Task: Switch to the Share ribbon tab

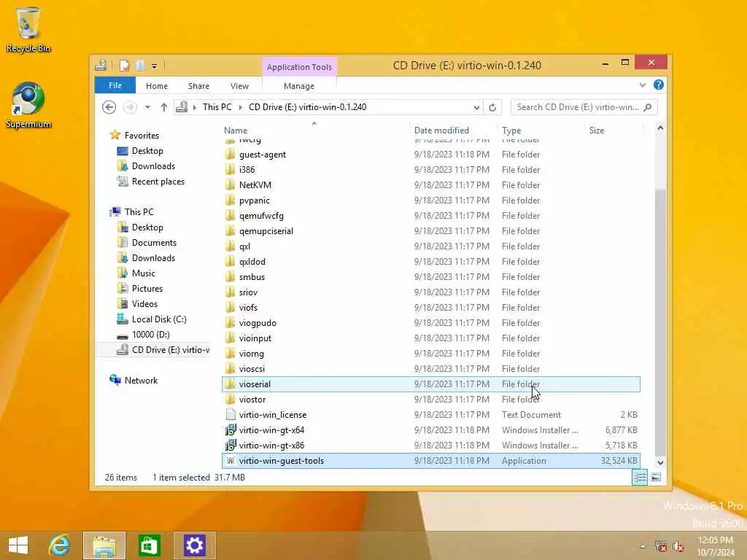Action: 198,86
